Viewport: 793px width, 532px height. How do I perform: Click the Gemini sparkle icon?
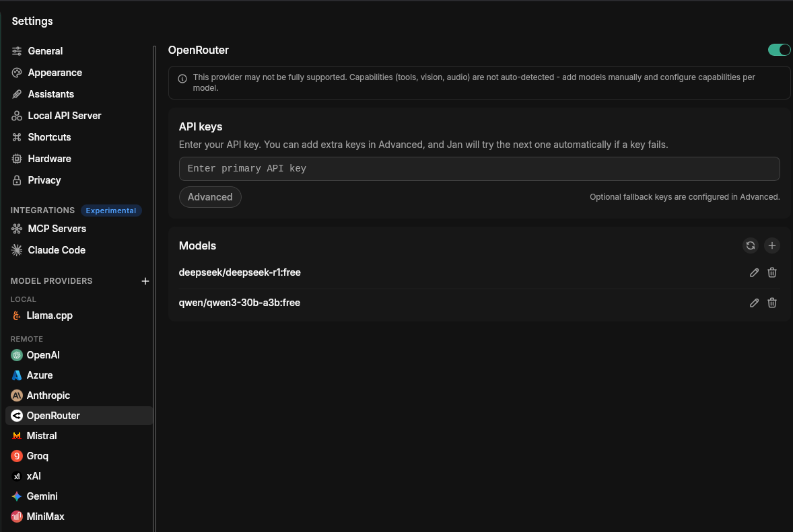click(x=17, y=496)
